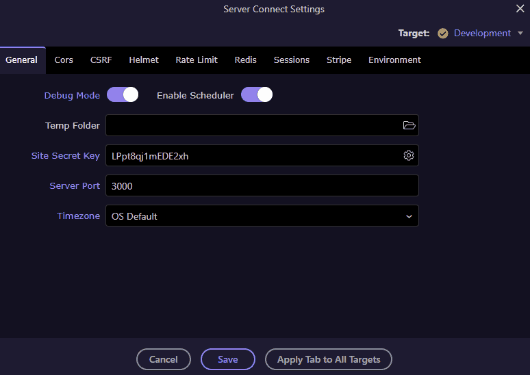Show the Environment tab
Image resolution: width=530 pixels, height=375 pixels.
pos(394,60)
